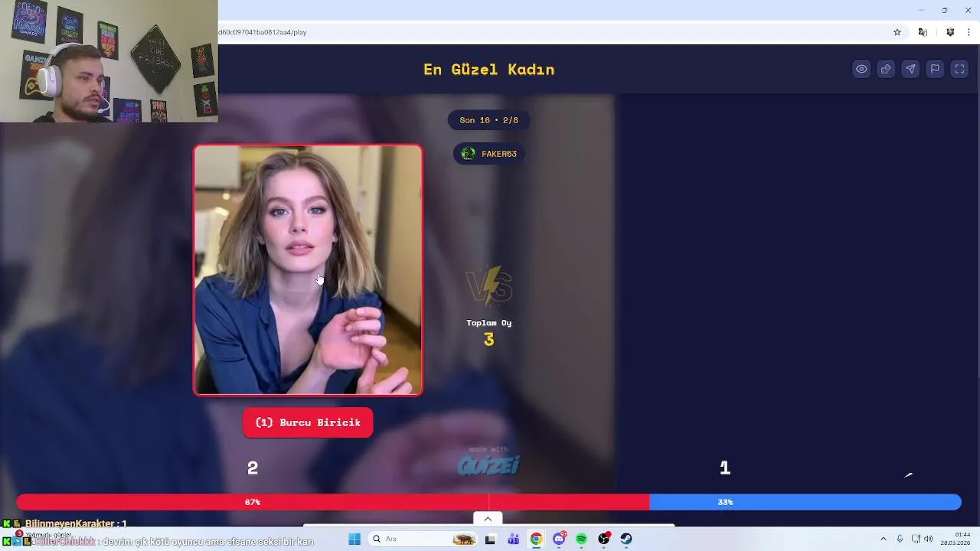
Task: Click the flag report icon
Action: [x=935, y=69]
